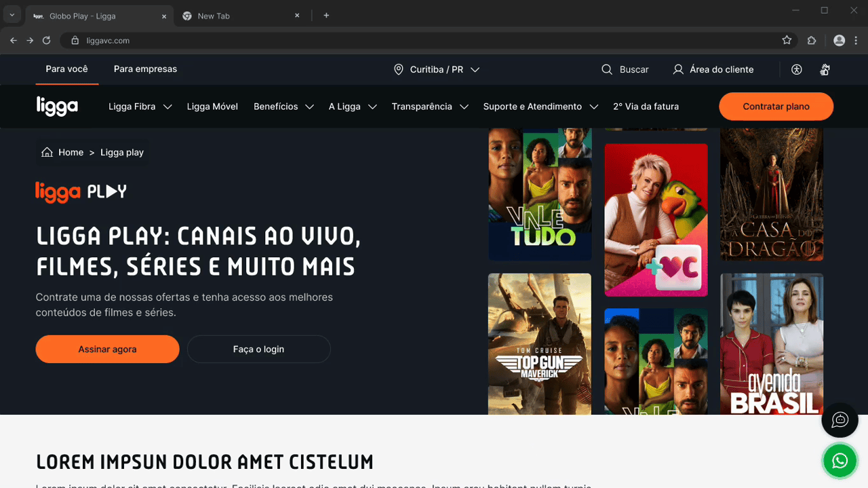Image resolution: width=868 pixels, height=488 pixels.
Task: Click the Vale Tudo poster at the top of the poster grid
Action: (540, 194)
